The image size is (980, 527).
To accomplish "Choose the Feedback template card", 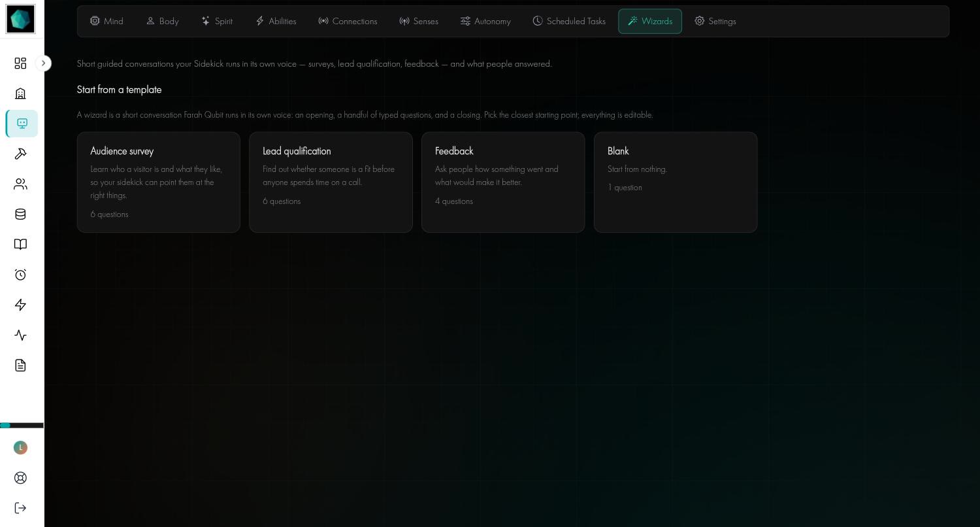I will pos(503,182).
